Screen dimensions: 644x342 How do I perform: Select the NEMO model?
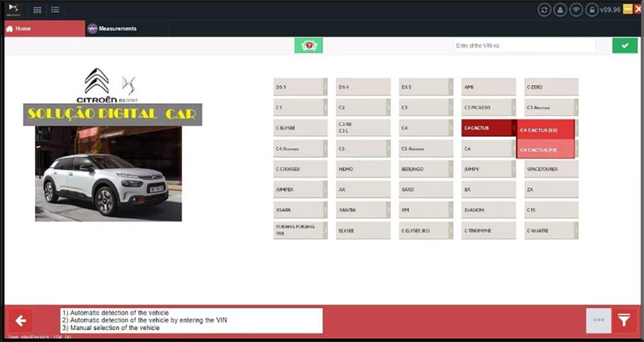[363, 169]
